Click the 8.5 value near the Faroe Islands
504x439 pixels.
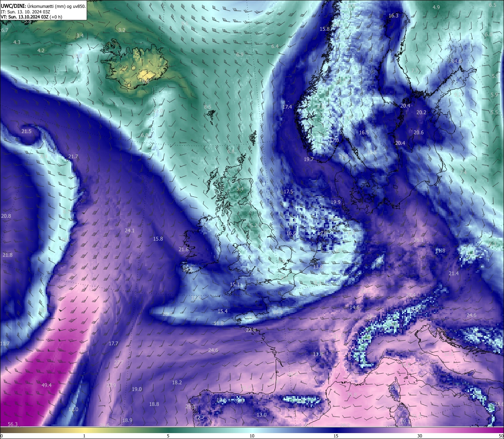tap(208, 107)
